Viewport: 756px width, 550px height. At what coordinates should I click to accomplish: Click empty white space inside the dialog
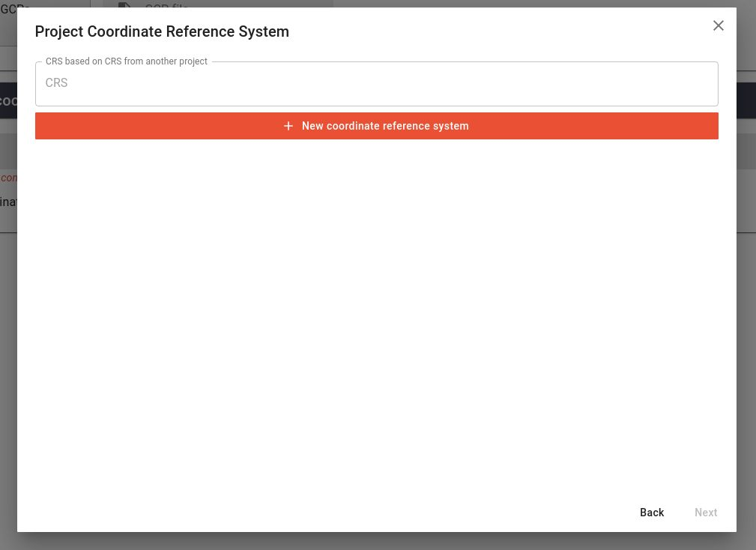tap(377, 313)
